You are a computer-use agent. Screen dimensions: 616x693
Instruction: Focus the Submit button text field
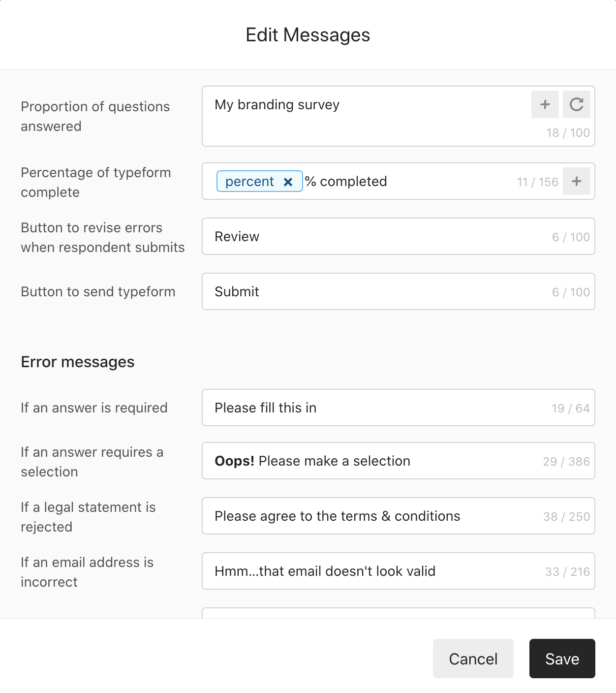398,291
